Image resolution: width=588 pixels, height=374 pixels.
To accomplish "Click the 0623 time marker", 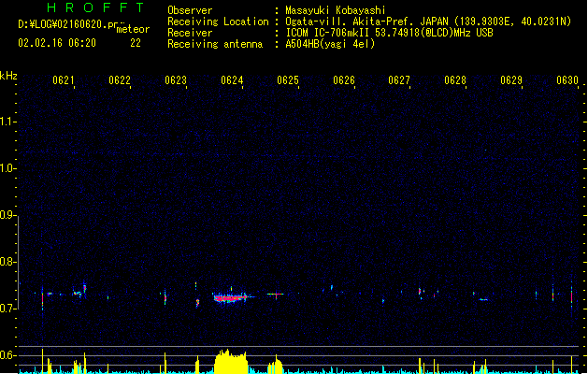I will click(x=176, y=80).
